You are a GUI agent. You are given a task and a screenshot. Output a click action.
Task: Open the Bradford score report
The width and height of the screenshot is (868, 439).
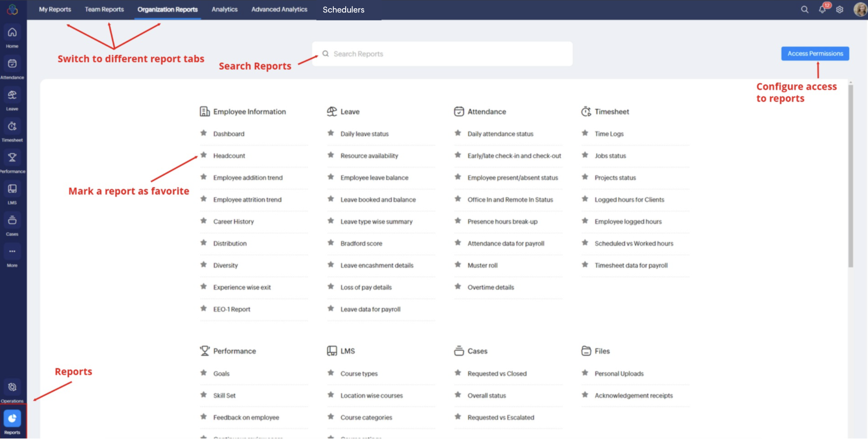[x=361, y=243]
